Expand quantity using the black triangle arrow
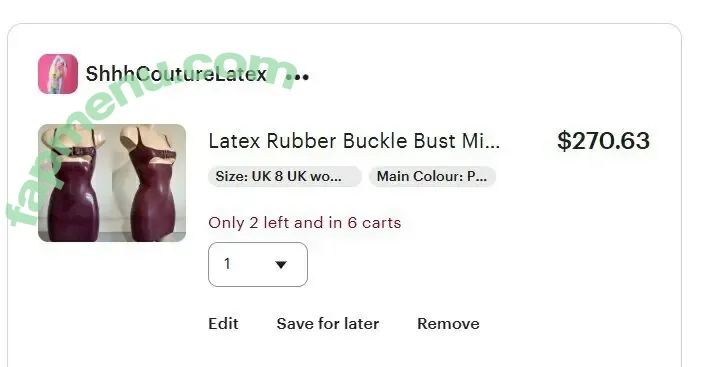 281,265
